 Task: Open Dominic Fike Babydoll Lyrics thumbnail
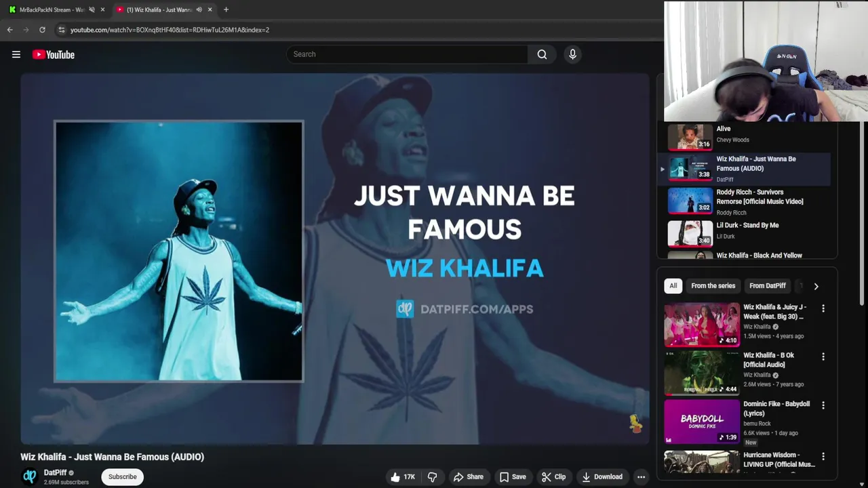pyautogui.click(x=702, y=421)
